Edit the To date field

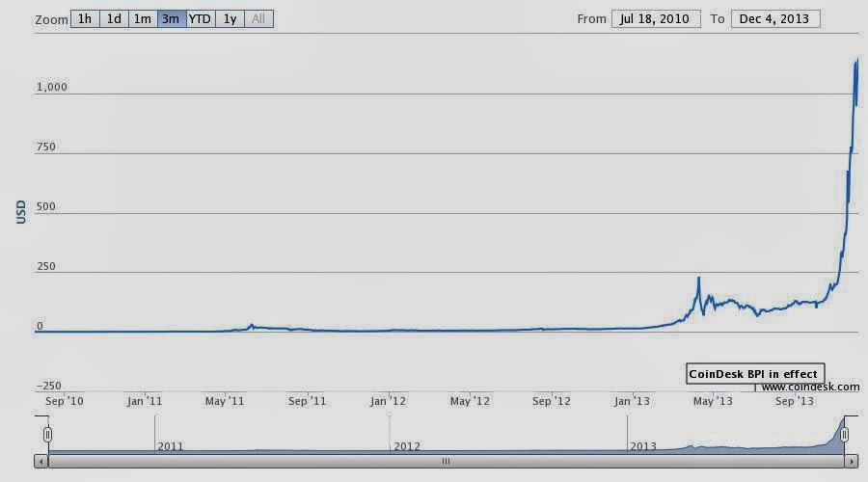pos(775,19)
